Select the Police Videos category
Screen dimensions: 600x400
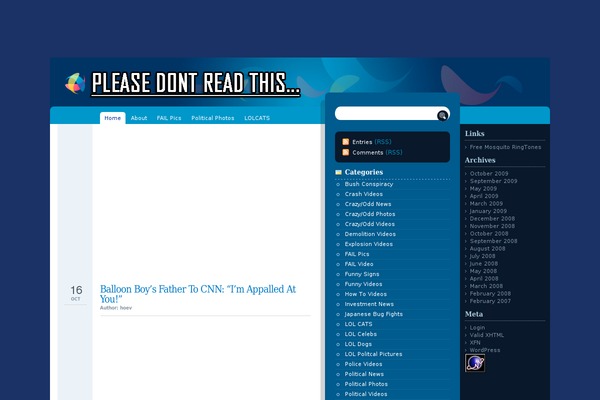pyautogui.click(x=364, y=364)
